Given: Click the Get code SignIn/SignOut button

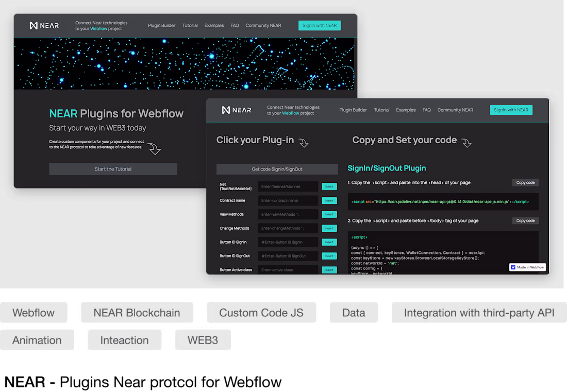Looking at the screenshot, I should (x=277, y=169).
